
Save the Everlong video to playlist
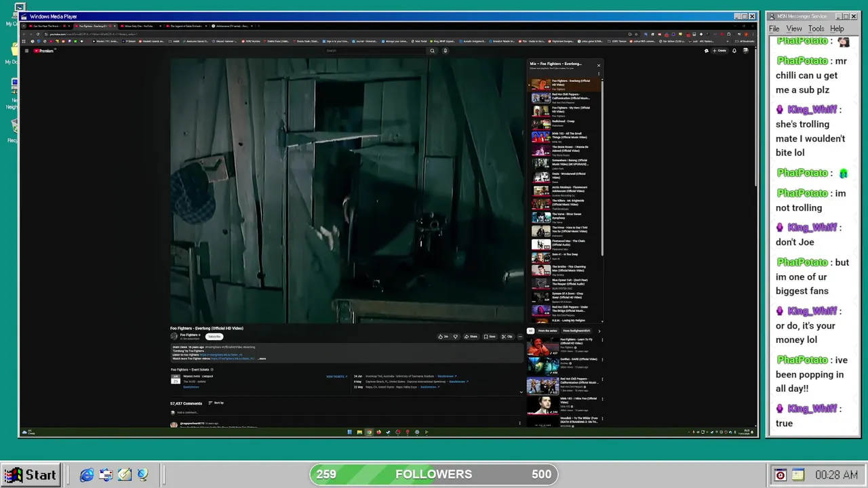[490, 337]
